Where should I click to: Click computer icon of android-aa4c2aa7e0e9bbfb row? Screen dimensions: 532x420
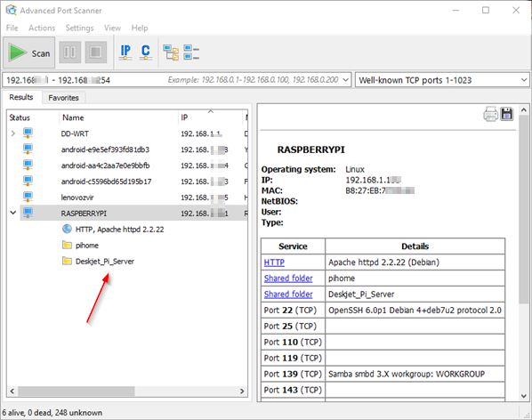pyautogui.click(x=28, y=165)
